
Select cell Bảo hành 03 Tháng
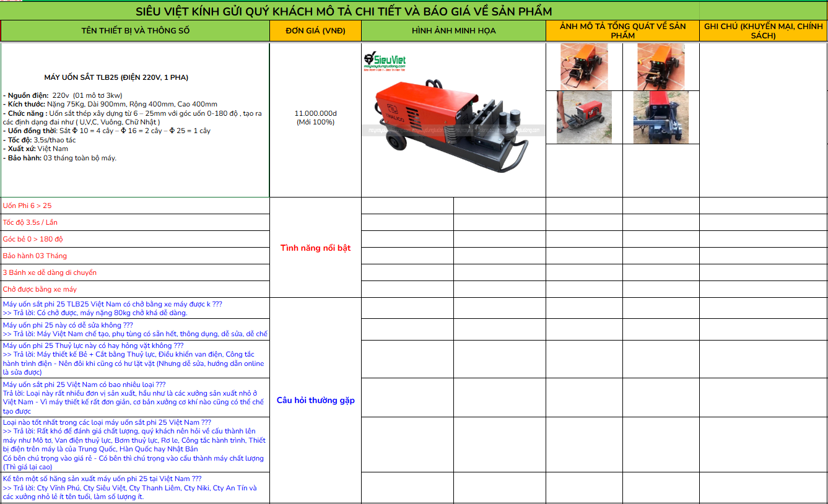(135, 256)
